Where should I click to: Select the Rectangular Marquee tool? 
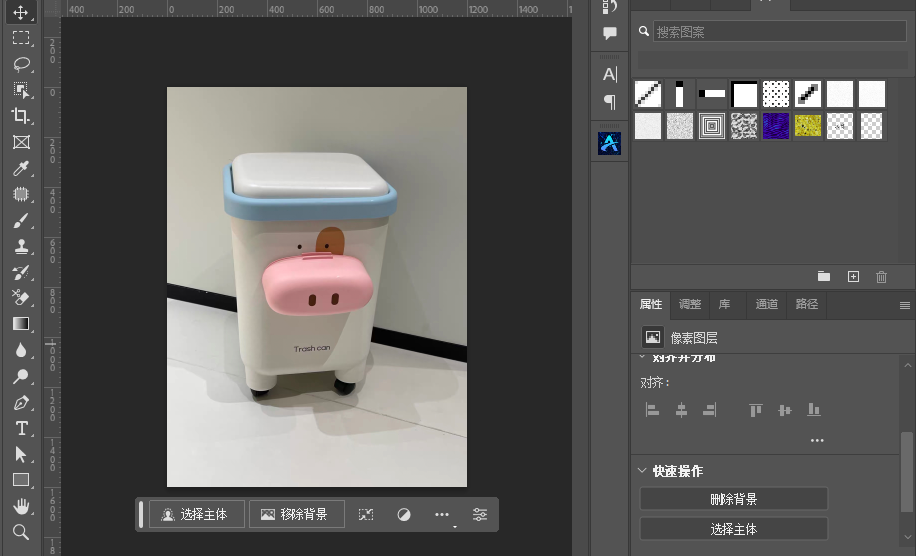pyautogui.click(x=21, y=38)
